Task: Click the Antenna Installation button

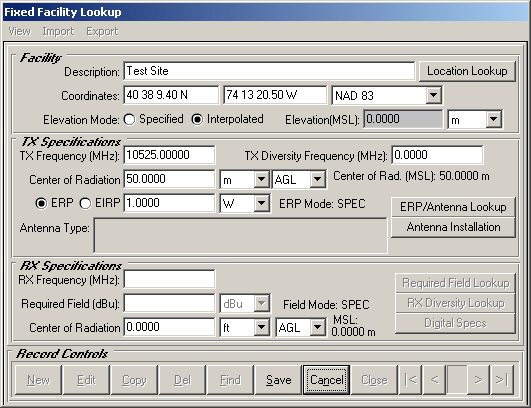Action: pos(453,227)
